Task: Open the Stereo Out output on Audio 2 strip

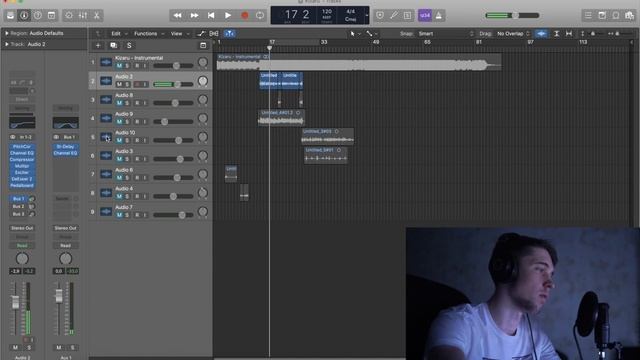Action: point(22,228)
